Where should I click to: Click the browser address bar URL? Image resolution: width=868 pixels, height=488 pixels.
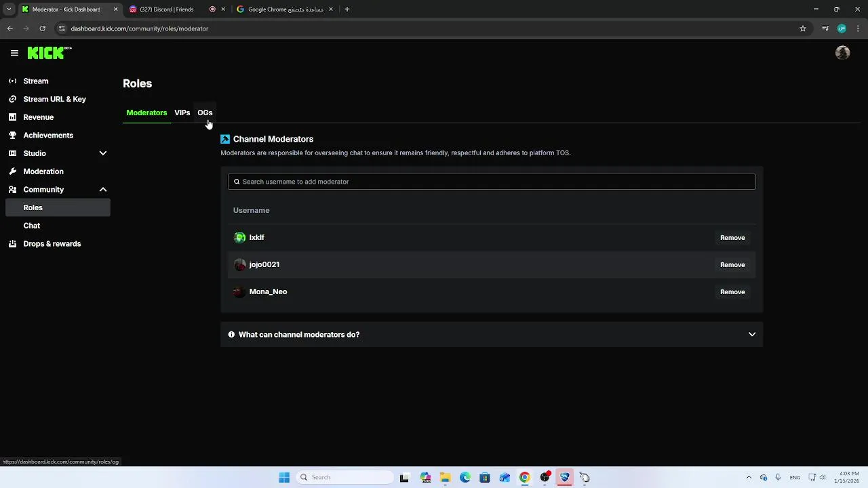139,28
